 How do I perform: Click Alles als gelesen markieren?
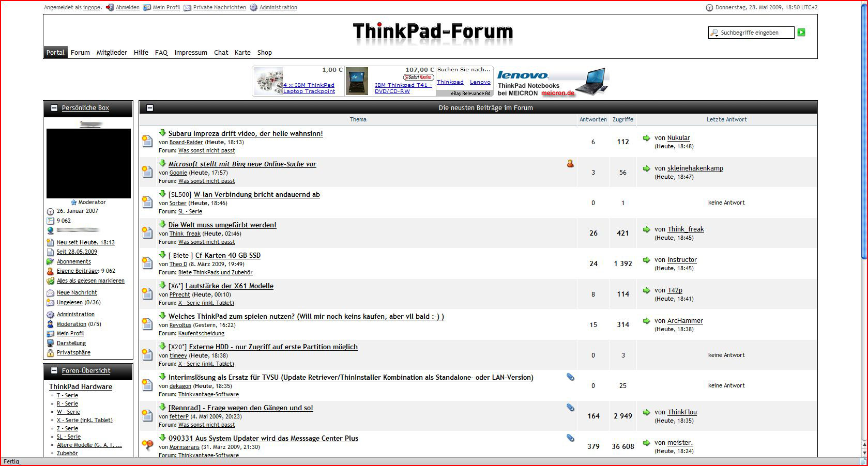click(90, 281)
